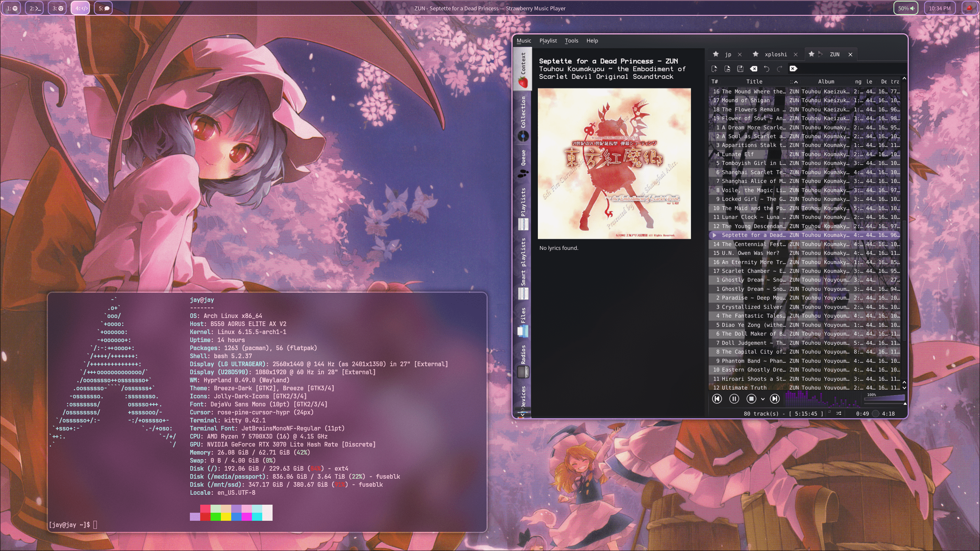Open the Tools menu
Screen dimensions: 980x551
point(571,41)
